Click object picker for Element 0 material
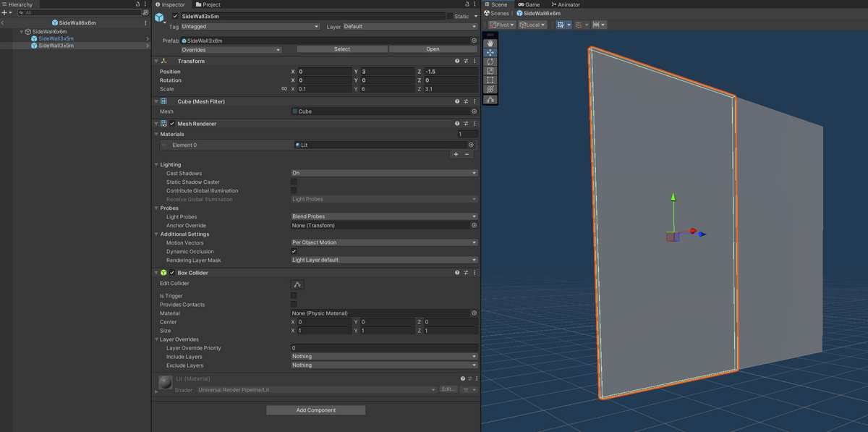Screen dimensions: 868x432 pos(471,145)
